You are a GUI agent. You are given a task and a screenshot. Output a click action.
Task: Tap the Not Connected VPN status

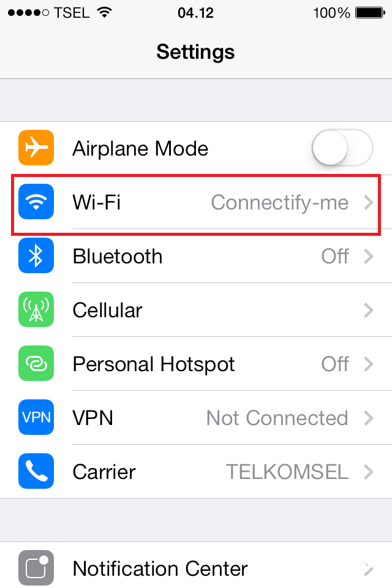click(x=277, y=418)
